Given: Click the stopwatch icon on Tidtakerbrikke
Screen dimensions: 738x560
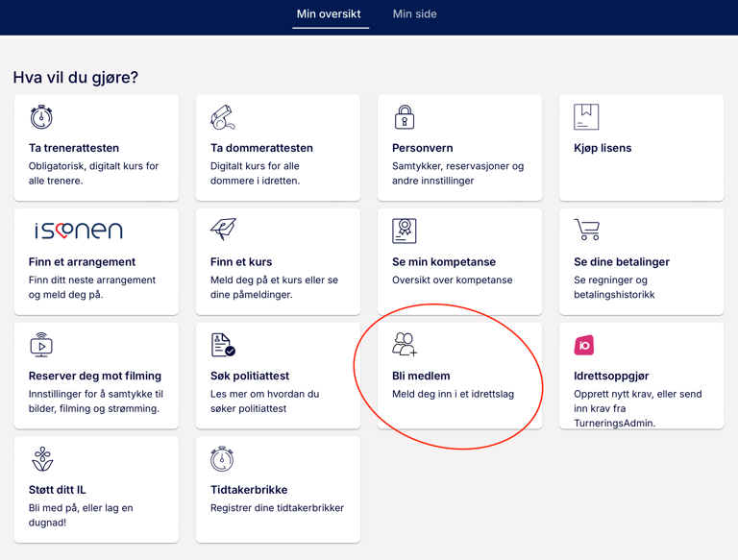Looking at the screenshot, I should [x=222, y=459].
